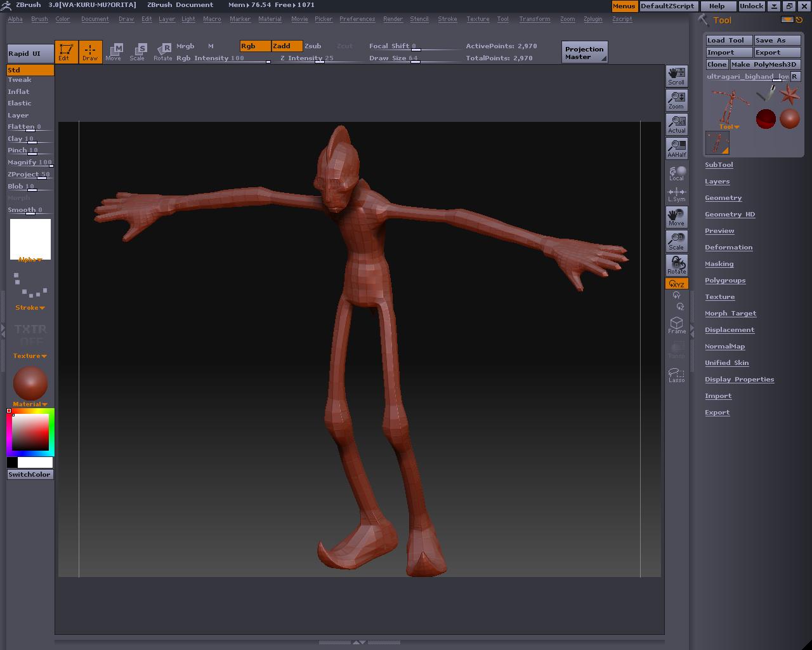Click the Zoom canvas icon
The width and height of the screenshot is (812, 650).
click(x=676, y=100)
